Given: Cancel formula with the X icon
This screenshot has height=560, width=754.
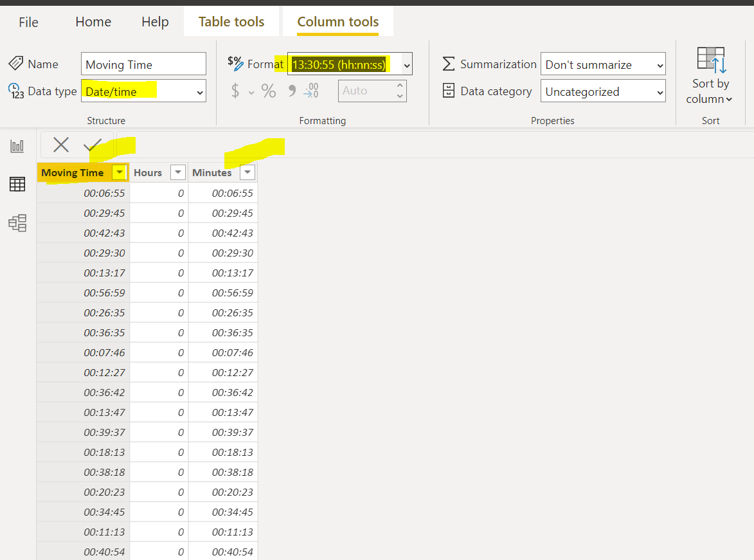Looking at the screenshot, I should click(x=61, y=145).
